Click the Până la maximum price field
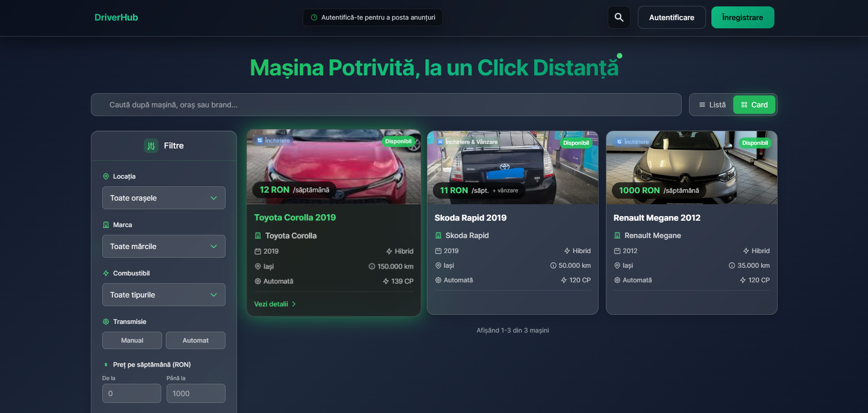This screenshot has height=413, width=868. pos(195,393)
